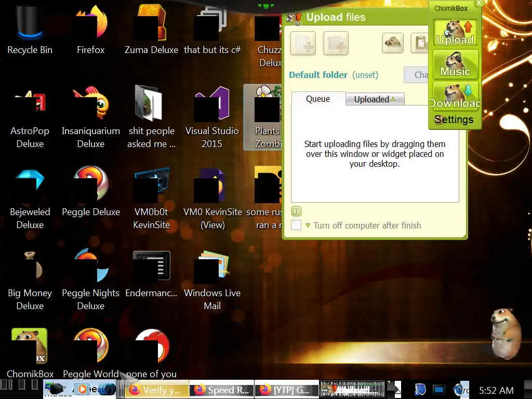Click the taskbar clock showing 5:52 AM
Screen dimensions: 532x399
click(x=496, y=391)
